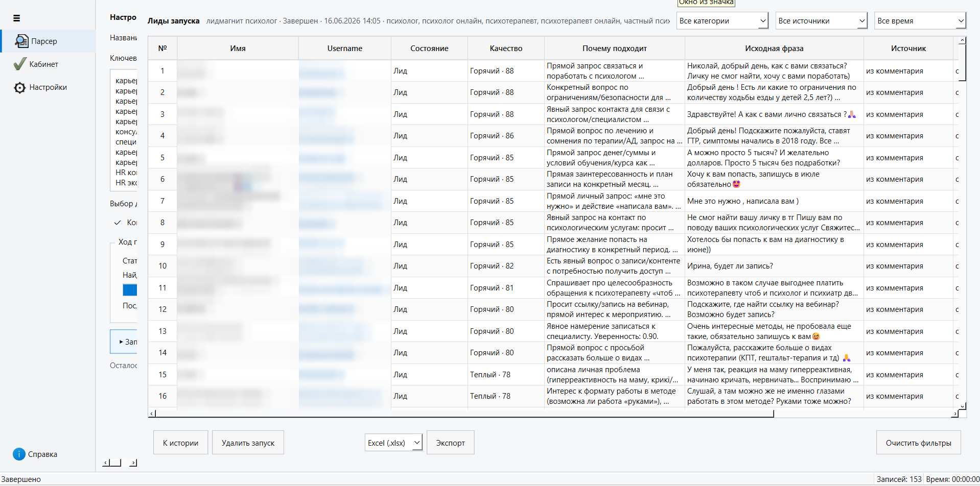Sort by the Почему подходит column header
Image resolution: width=980 pixels, height=486 pixels.
pos(615,48)
